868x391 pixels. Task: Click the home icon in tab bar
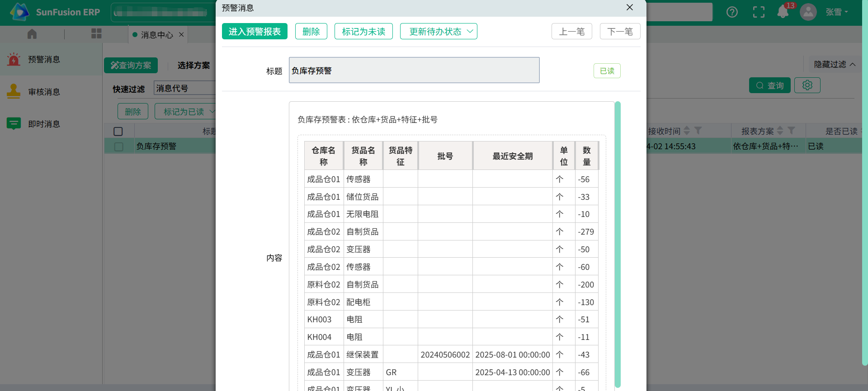pyautogui.click(x=32, y=34)
